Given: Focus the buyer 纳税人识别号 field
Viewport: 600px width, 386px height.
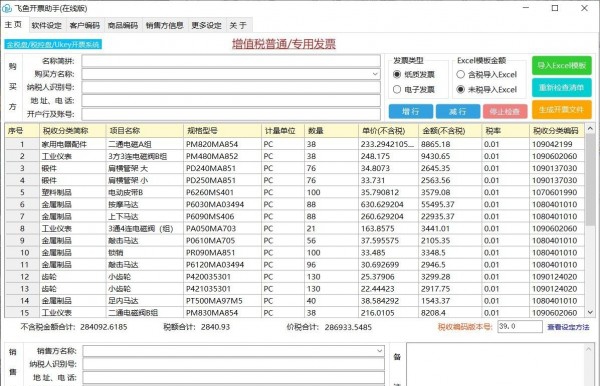Looking at the screenshot, I should pos(231,87).
